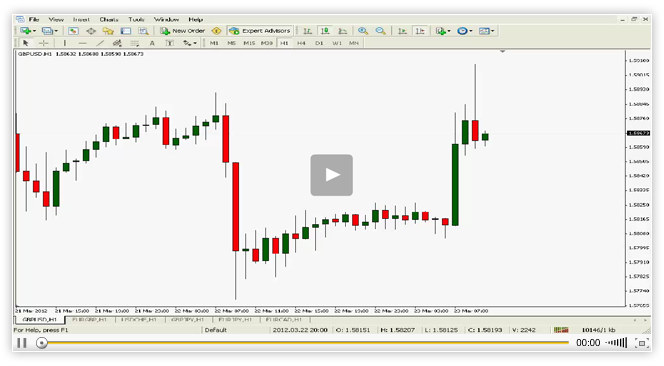Select the H1 timeframe button
The width and height of the screenshot is (664, 366).
pos(284,43)
